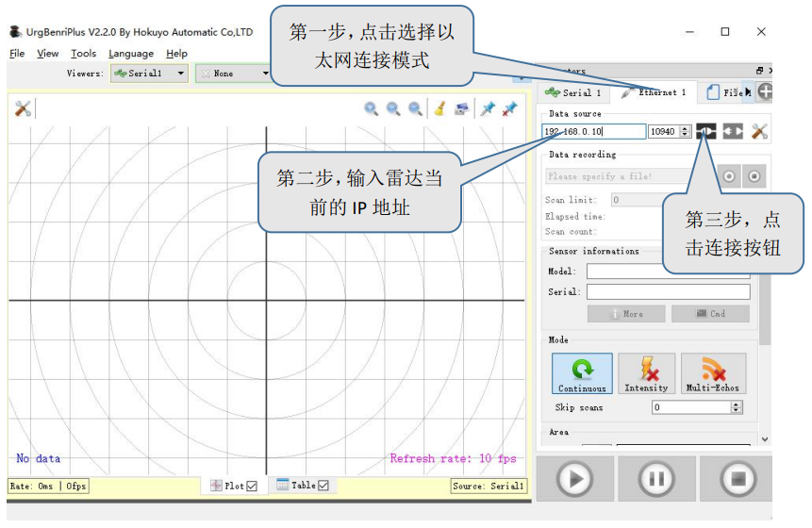Click the blue pin icon in plot toolbar
This screenshot has width=812, height=528.
488,108
